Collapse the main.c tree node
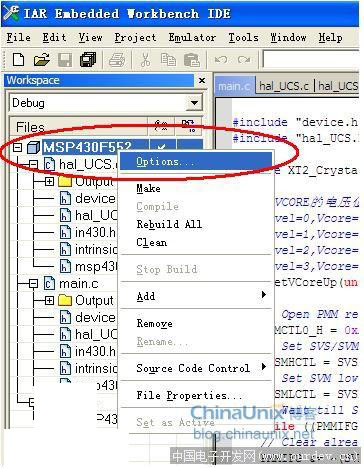 pos(33,283)
